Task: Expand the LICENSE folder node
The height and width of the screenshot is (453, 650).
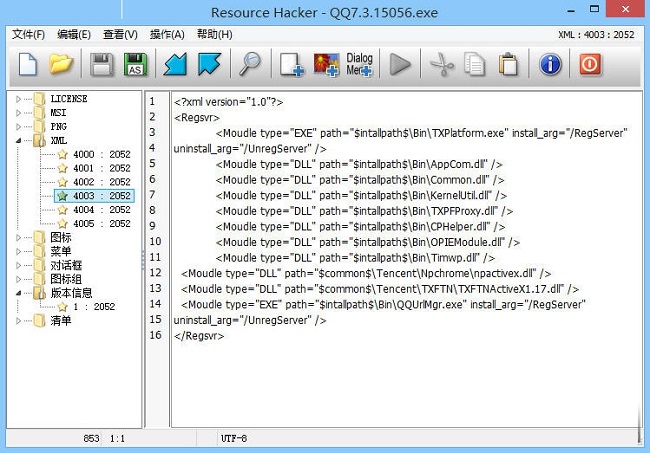Action: click(17, 99)
